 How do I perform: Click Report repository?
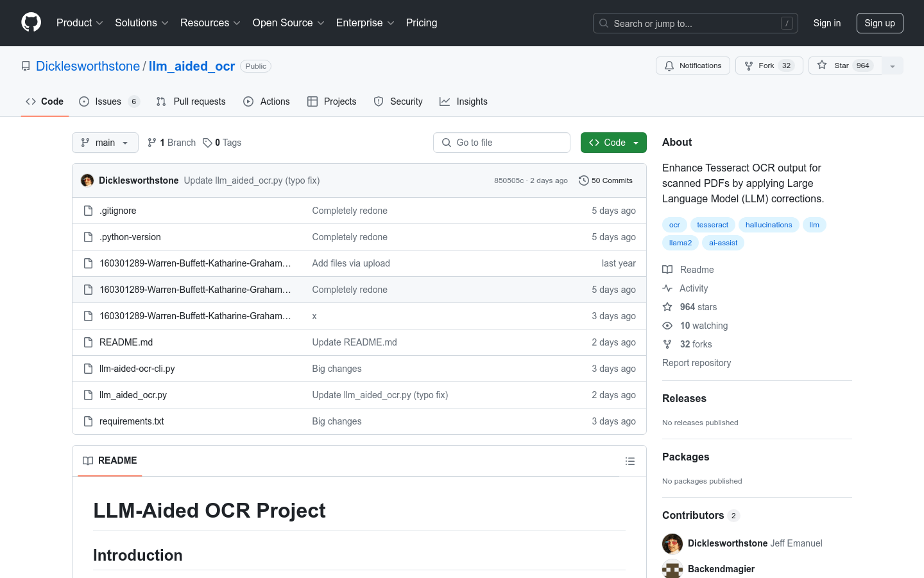697,363
